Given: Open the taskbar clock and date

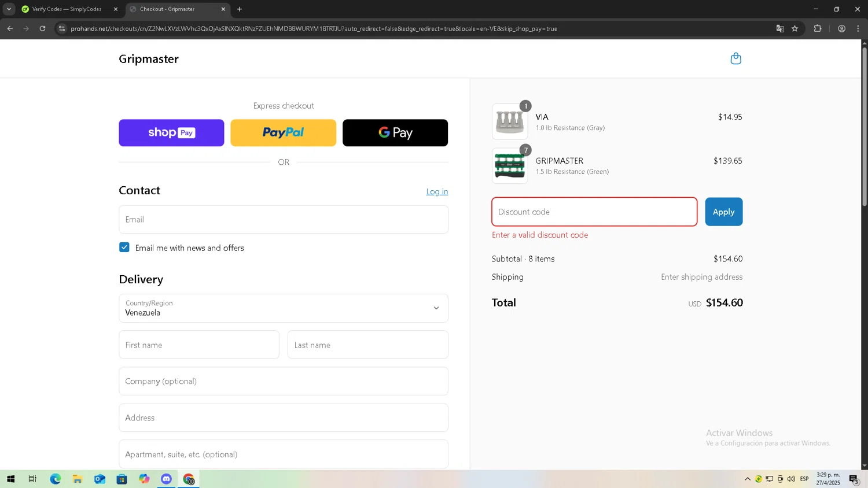Looking at the screenshot, I should pos(828,479).
